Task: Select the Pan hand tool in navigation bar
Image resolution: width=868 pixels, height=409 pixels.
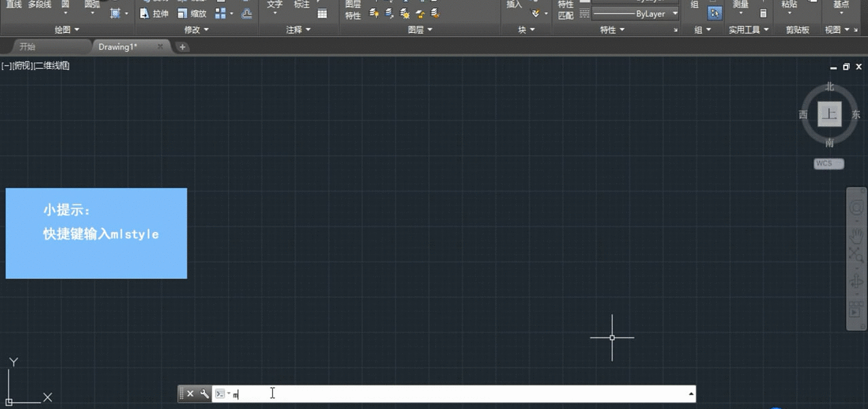Action: pos(856,235)
